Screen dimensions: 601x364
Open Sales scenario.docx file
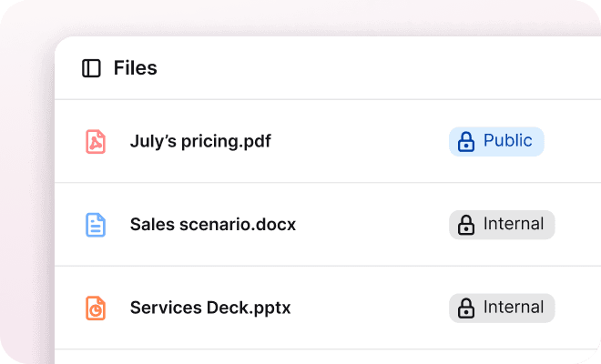click(213, 225)
